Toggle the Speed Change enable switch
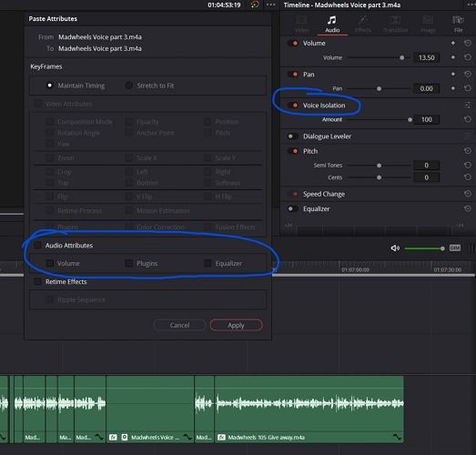The image size is (476, 455). 293,194
